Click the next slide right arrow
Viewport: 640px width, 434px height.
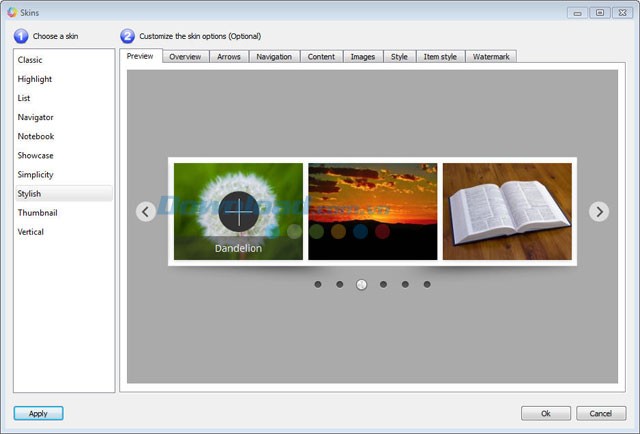click(598, 211)
